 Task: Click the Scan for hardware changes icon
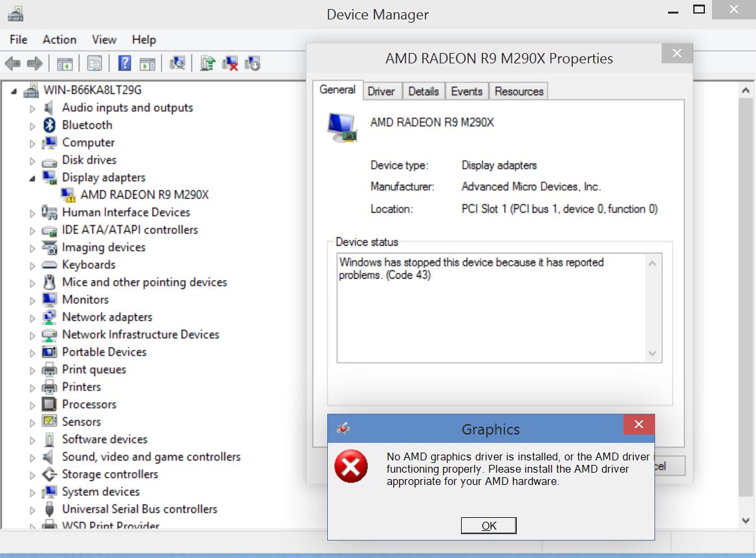tap(177, 63)
